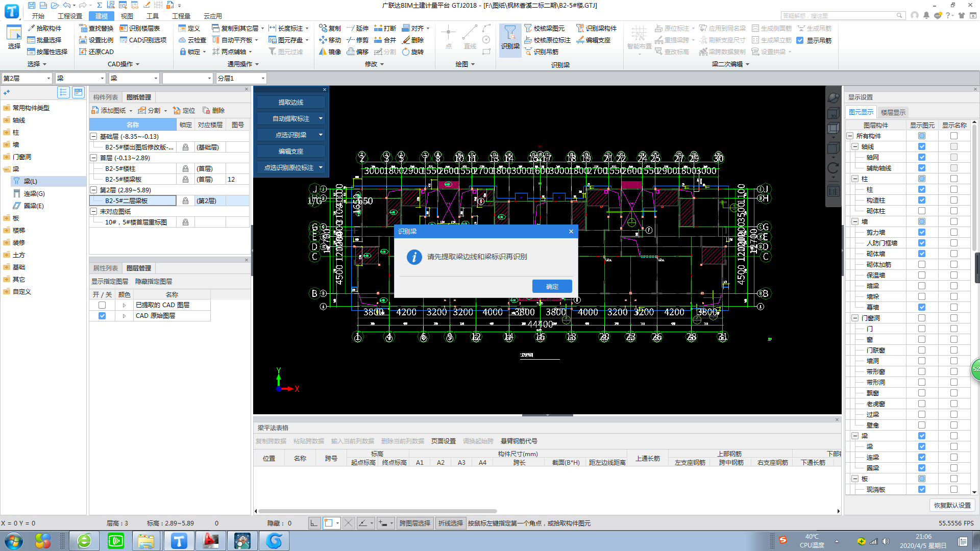Click 提取边线 button

coord(291,102)
